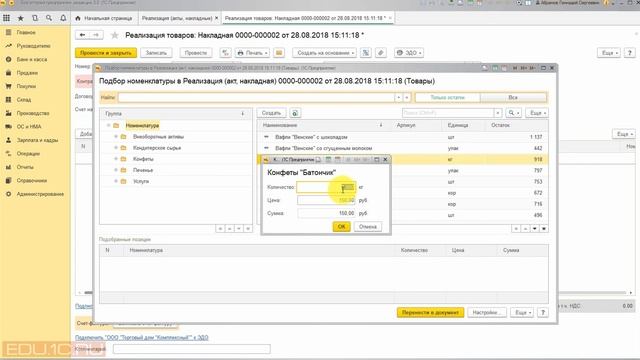Expand the Кондитерское сырье folder

[116, 148]
